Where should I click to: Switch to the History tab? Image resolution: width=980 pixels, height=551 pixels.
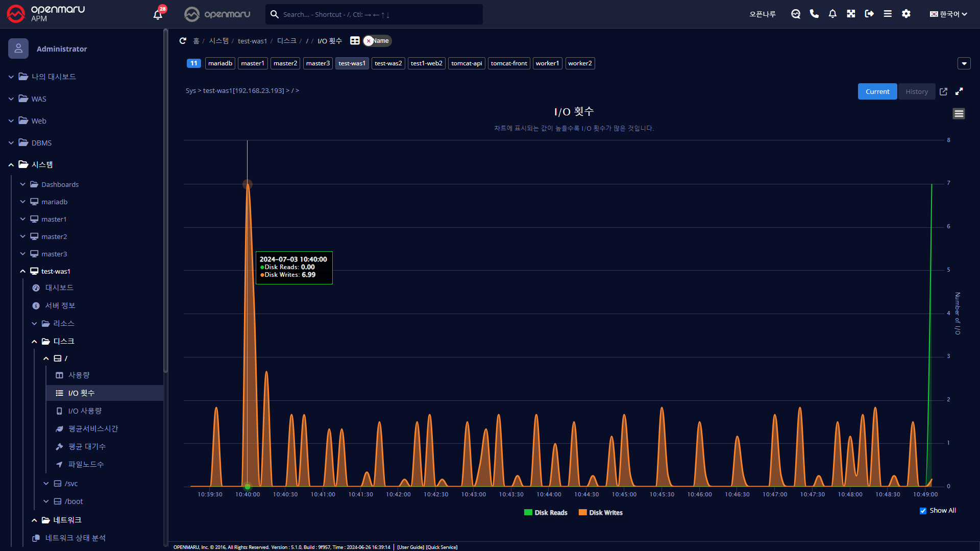tap(916, 91)
